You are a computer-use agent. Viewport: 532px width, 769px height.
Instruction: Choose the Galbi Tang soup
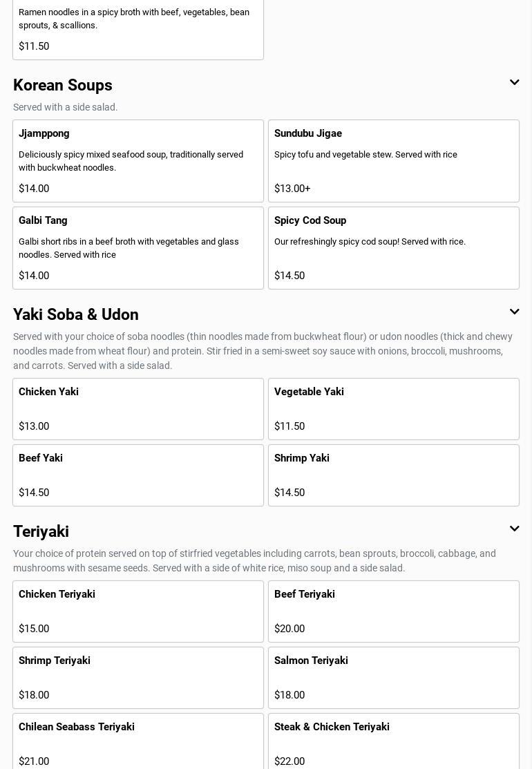(x=138, y=248)
